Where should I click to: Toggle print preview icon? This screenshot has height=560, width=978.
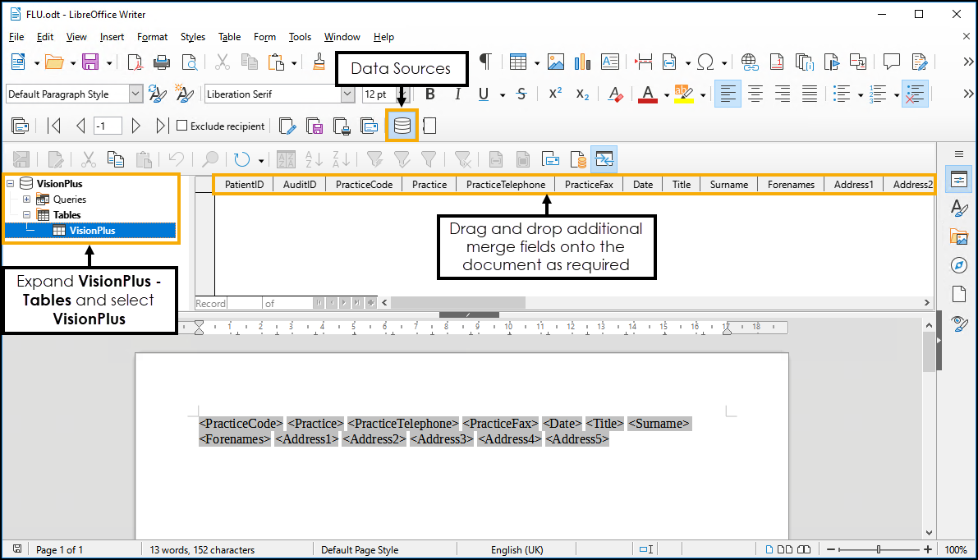pos(189,62)
